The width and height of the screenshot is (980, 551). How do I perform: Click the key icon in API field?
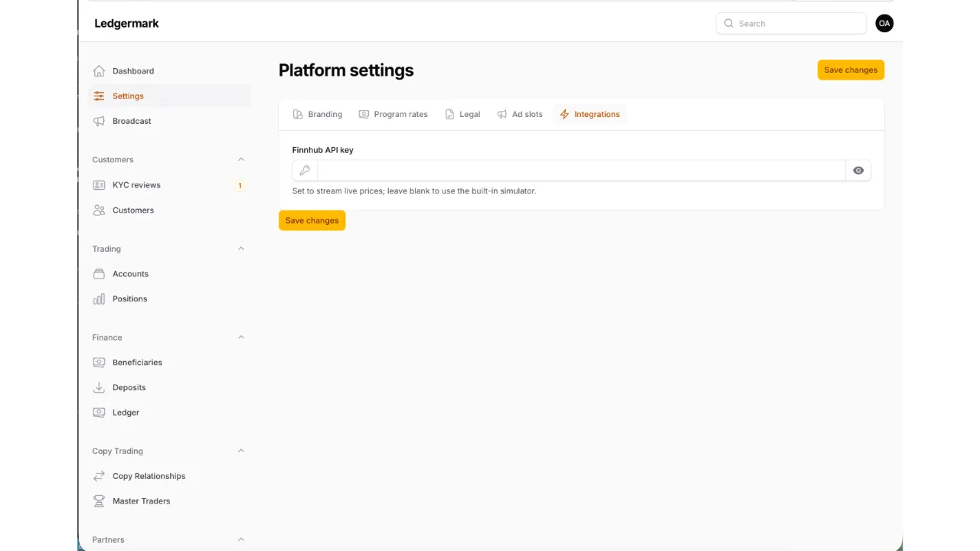tap(305, 171)
